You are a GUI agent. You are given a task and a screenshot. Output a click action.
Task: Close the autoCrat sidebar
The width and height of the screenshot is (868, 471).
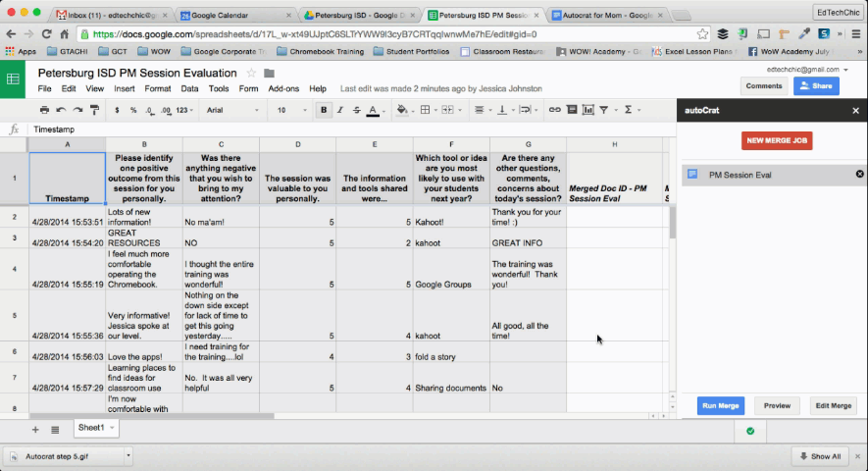856,110
